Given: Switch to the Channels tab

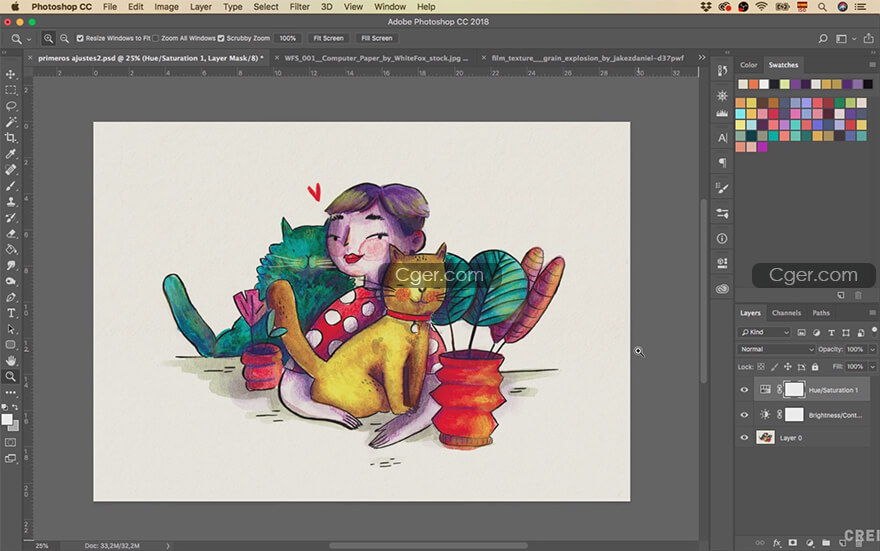Looking at the screenshot, I should (786, 313).
